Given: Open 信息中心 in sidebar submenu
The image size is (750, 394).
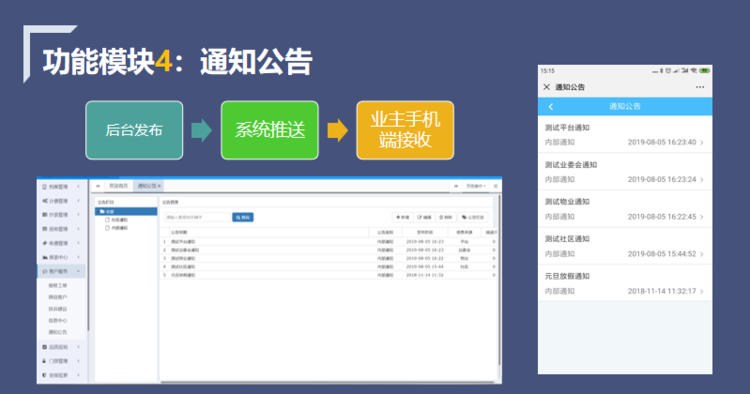Looking at the screenshot, I should (x=57, y=320).
